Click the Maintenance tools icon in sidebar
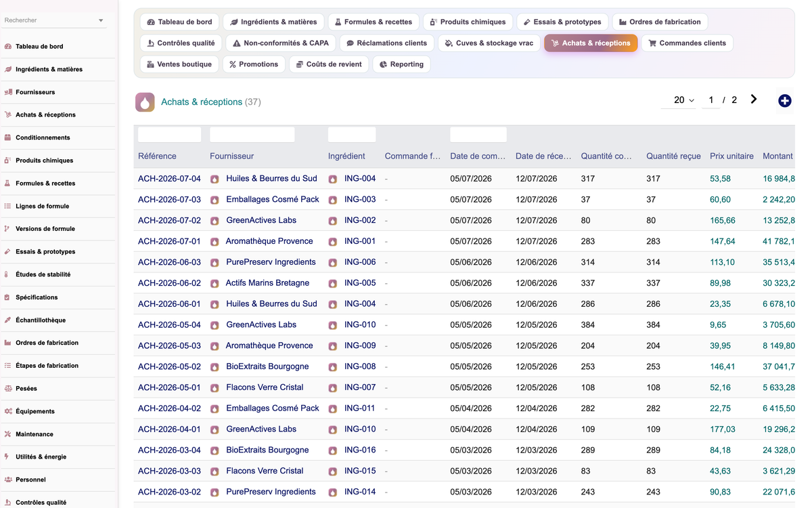The image size is (812, 508). point(8,434)
